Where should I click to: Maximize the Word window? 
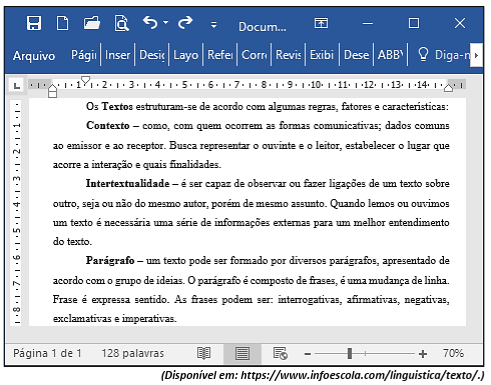pyautogui.click(x=414, y=23)
